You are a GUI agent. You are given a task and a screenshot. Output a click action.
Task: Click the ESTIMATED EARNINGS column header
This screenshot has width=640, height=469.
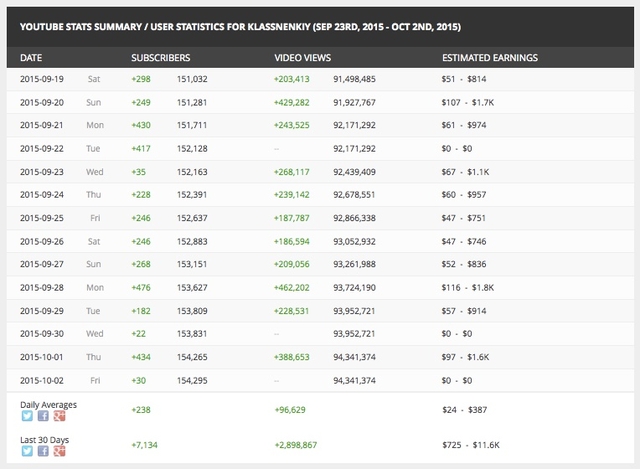coord(490,58)
